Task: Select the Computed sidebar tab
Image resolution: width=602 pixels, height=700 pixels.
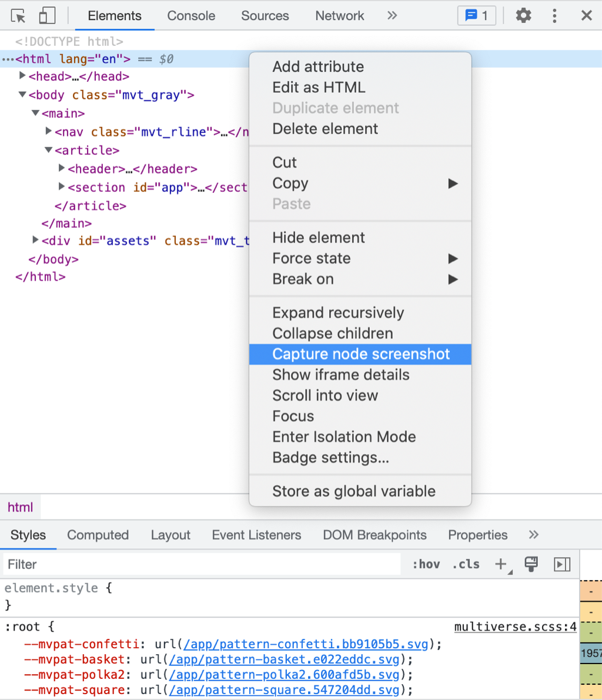Action: 98,535
